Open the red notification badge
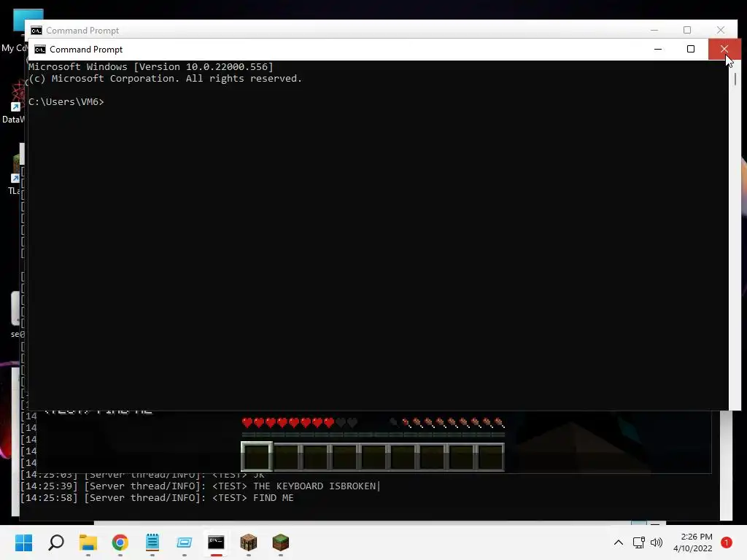This screenshot has width=747, height=560. 727,542
